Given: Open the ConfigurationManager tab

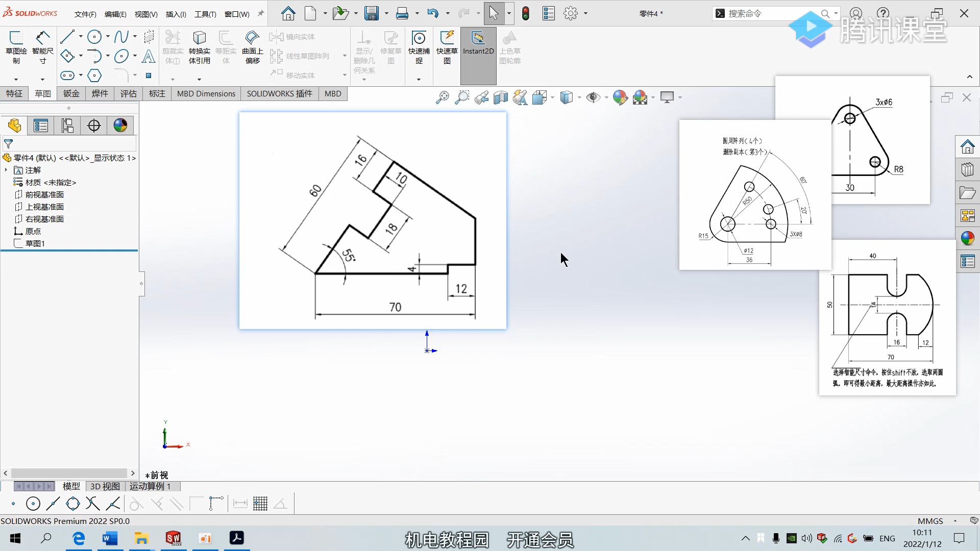Looking at the screenshot, I should click(x=67, y=126).
